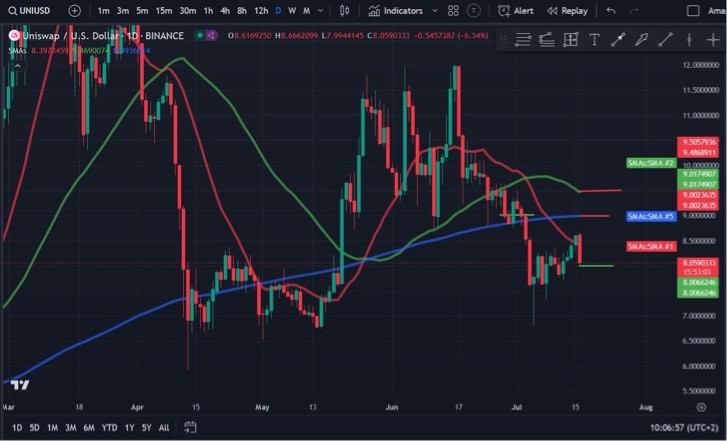Viewport: 727px width, 441px height.
Task: Expand the timeframe interval dropdown arrow
Action: [x=320, y=11]
